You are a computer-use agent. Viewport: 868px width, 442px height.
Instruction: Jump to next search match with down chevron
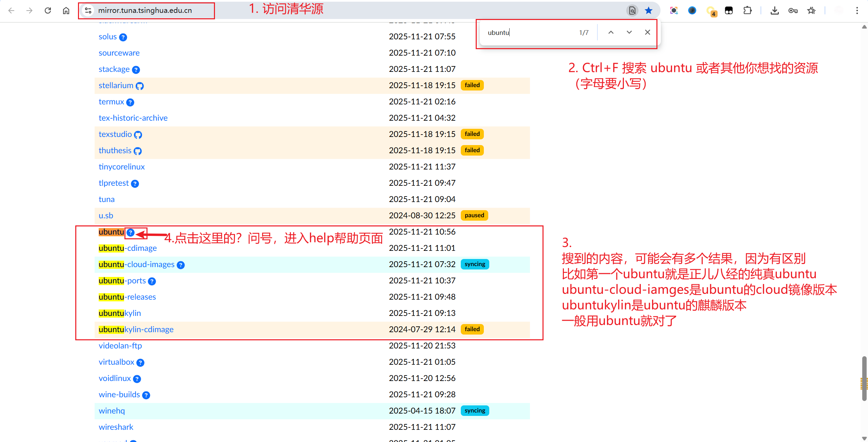coord(629,32)
